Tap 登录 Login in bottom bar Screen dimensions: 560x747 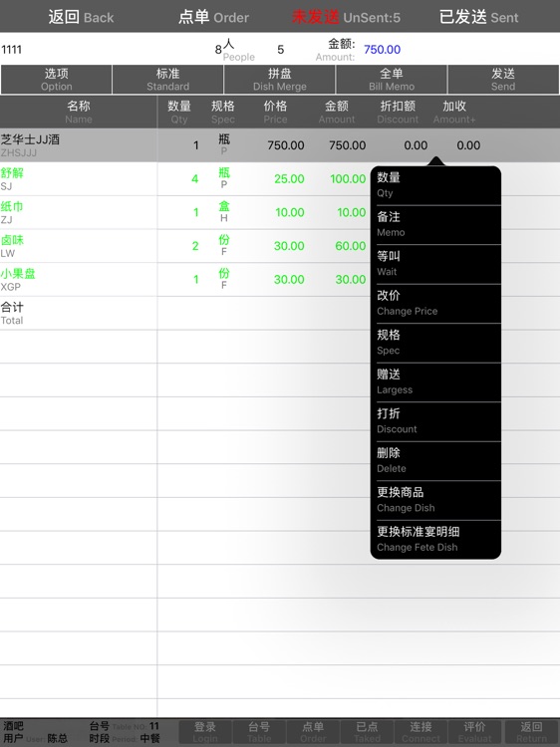(x=205, y=732)
